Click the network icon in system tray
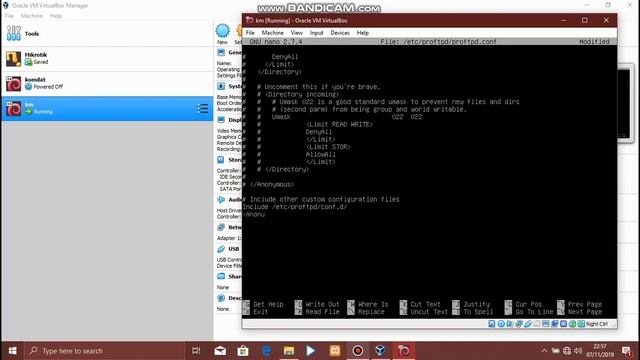The image size is (640, 360). click(567, 351)
